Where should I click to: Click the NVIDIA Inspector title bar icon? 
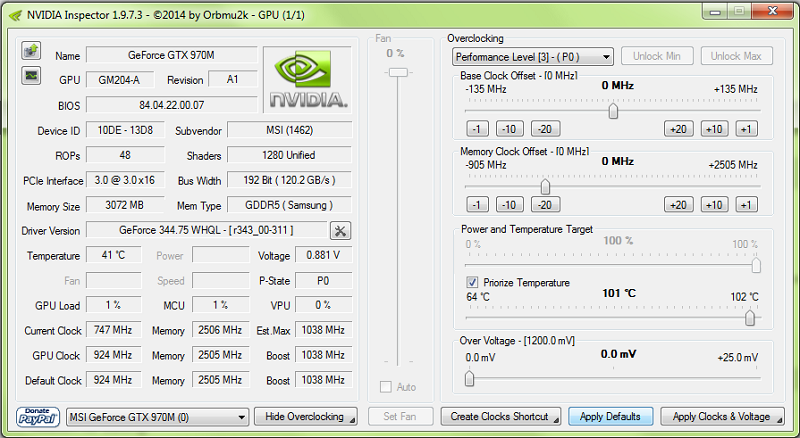15,15
